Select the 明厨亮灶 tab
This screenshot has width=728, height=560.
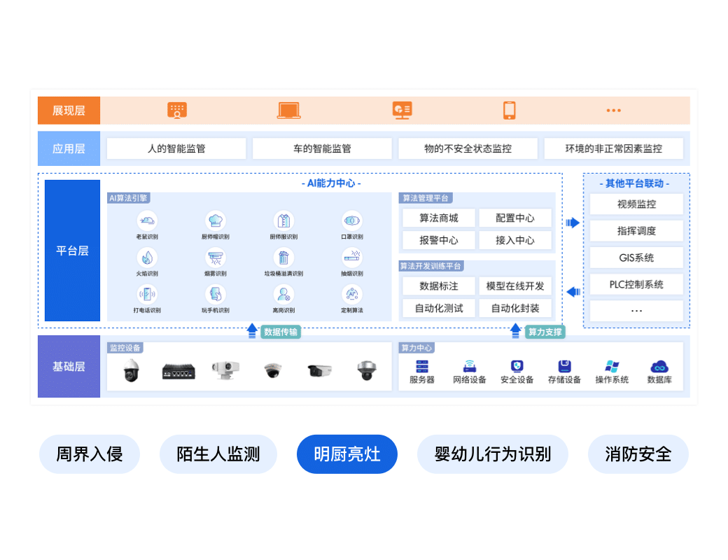(346, 454)
